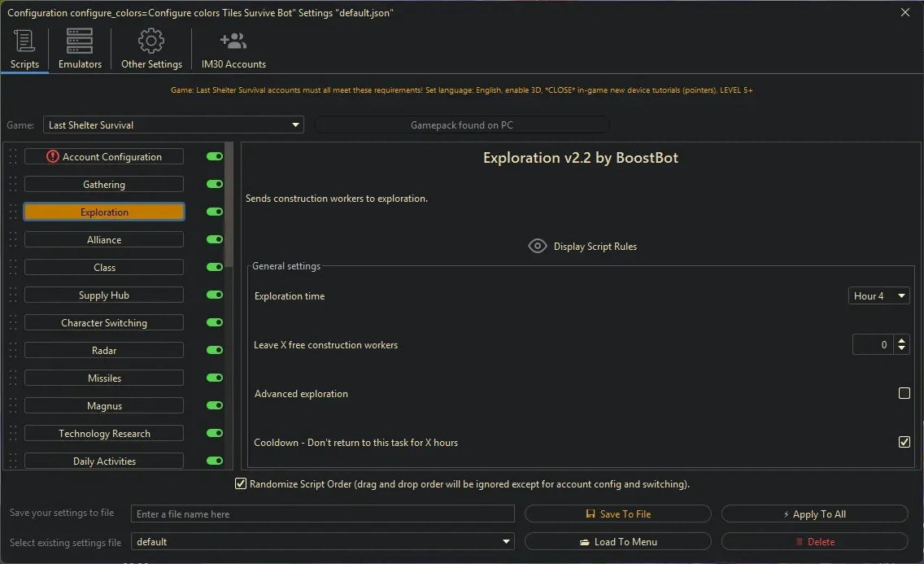Toggle the Missiles script switch
924x564 pixels.
coord(215,378)
